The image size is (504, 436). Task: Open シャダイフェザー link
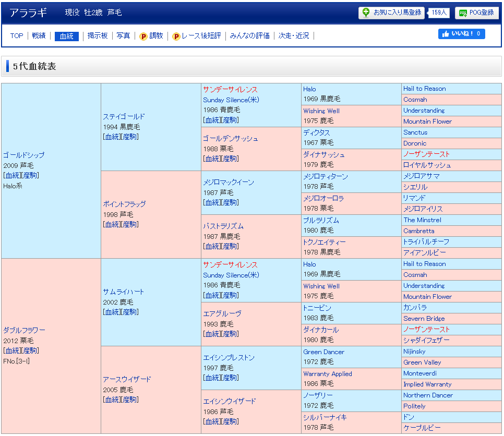pyautogui.click(x=427, y=340)
